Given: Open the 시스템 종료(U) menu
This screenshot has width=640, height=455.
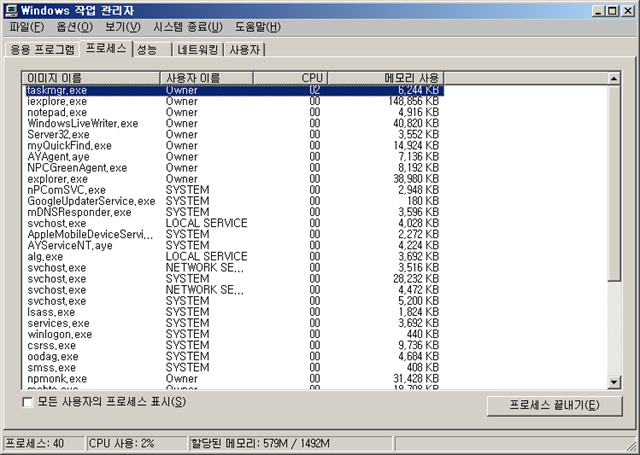Looking at the screenshot, I should (x=188, y=27).
